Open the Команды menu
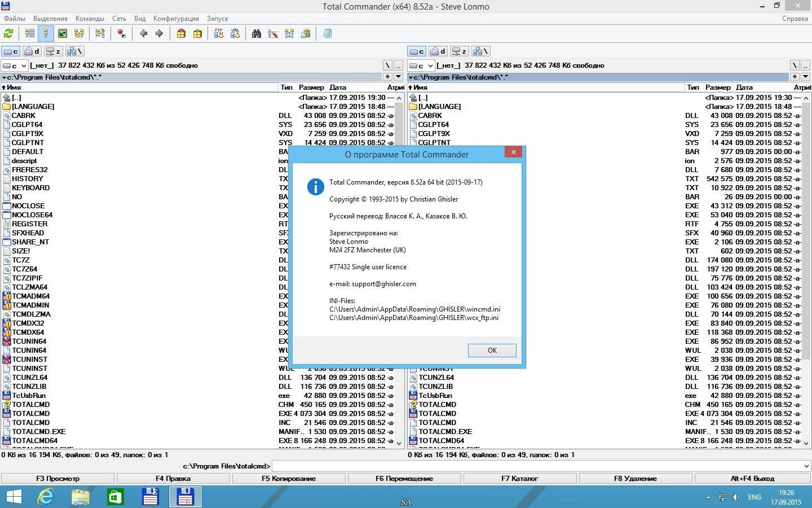 90,19
